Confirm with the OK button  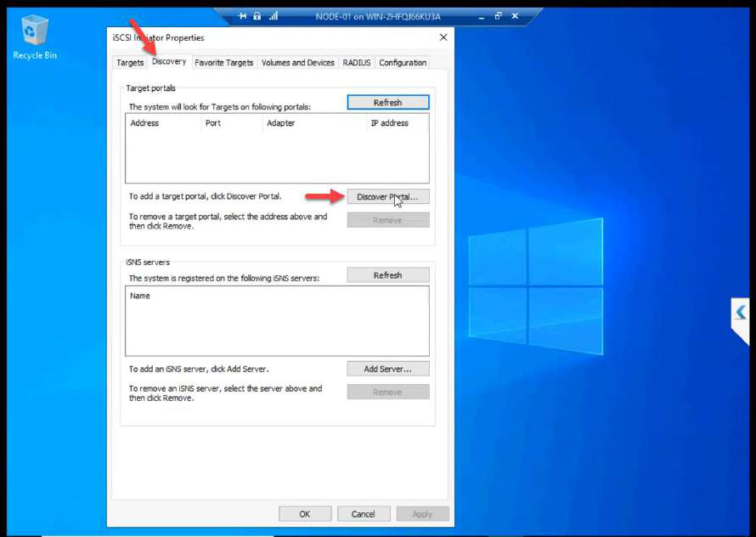click(x=305, y=514)
